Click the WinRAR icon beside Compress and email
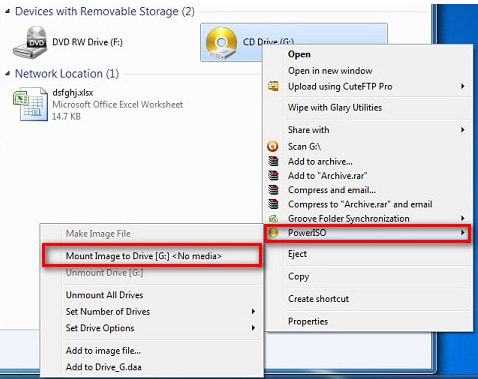 273,190
